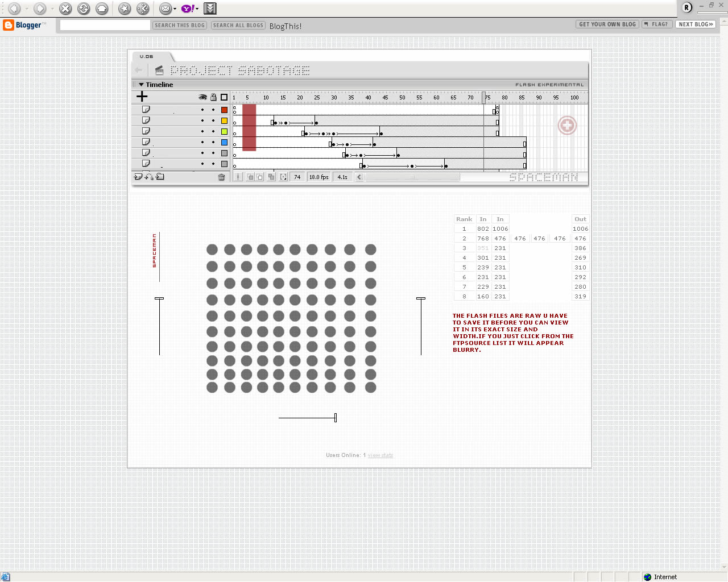
Task: Click the red circled plus in timeline
Action: tap(567, 125)
